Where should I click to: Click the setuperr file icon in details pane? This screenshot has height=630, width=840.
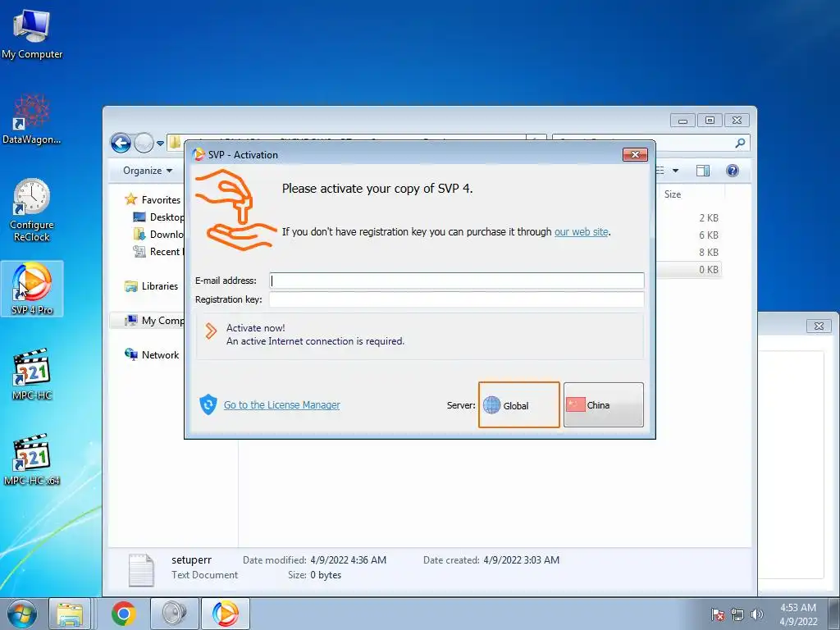tap(141, 569)
